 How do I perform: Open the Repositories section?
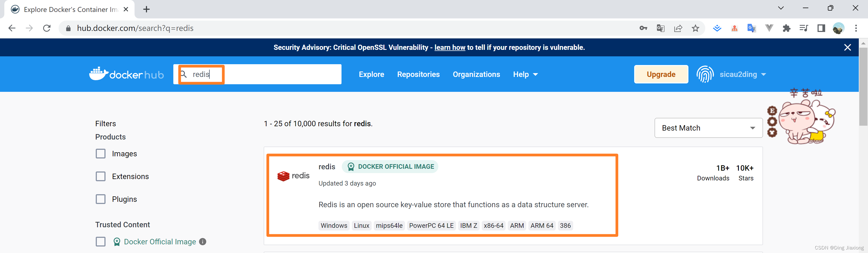click(x=418, y=74)
